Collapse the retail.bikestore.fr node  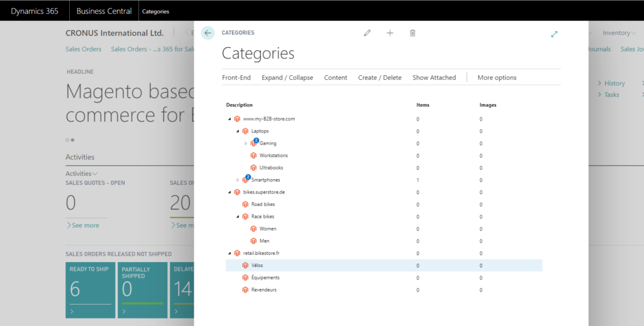[230, 253]
